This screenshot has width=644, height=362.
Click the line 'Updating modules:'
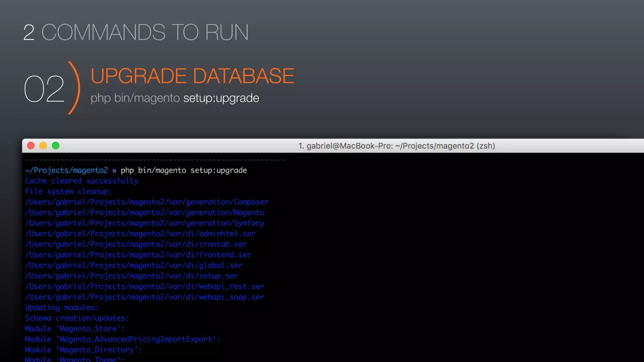click(x=62, y=308)
